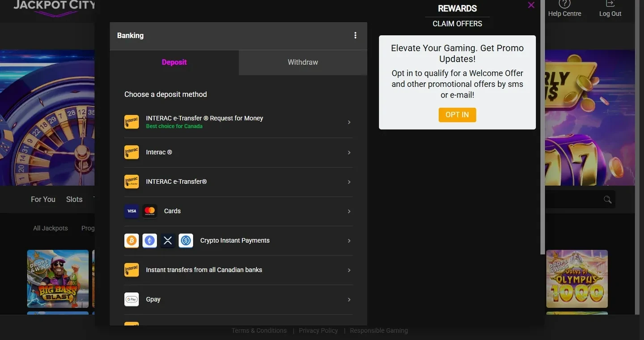Open the Banking three-dot options menu
This screenshot has height=340, width=644.
coord(355,35)
